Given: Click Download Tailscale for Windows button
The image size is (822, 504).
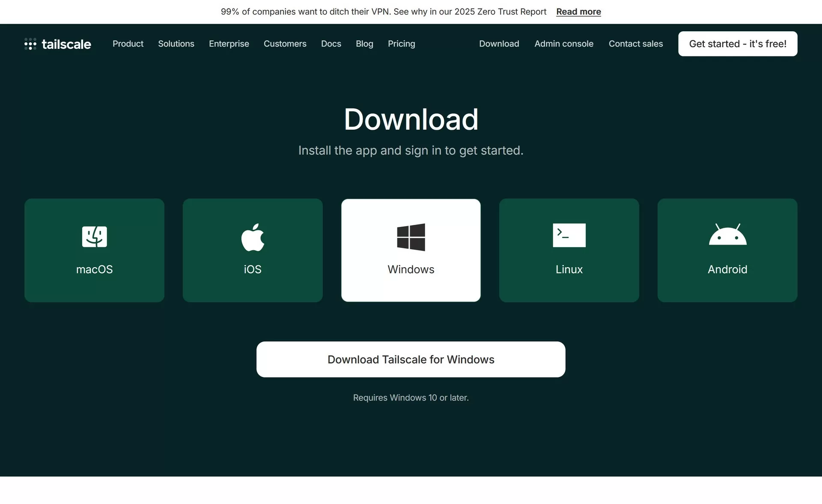Looking at the screenshot, I should tap(411, 359).
